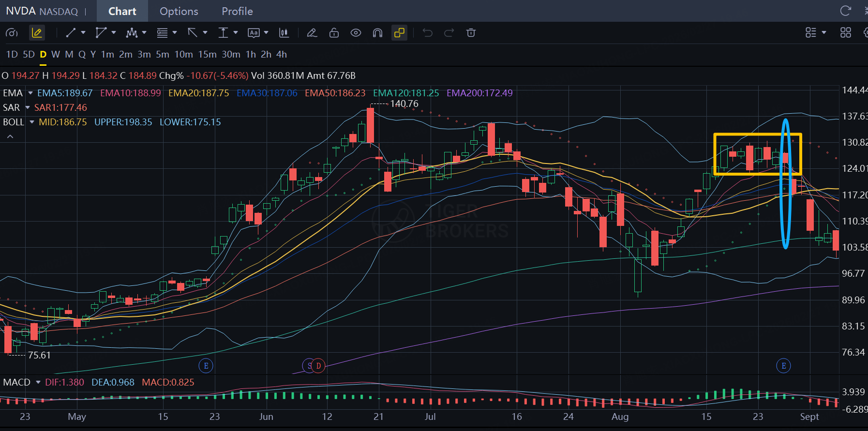Open the MACD indicator dropdown

point(38,382)
